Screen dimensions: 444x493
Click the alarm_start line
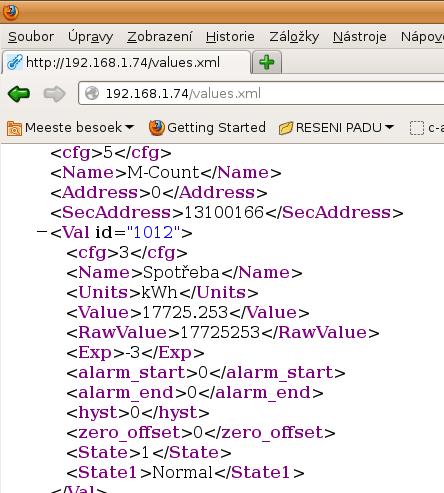(206, 372)
